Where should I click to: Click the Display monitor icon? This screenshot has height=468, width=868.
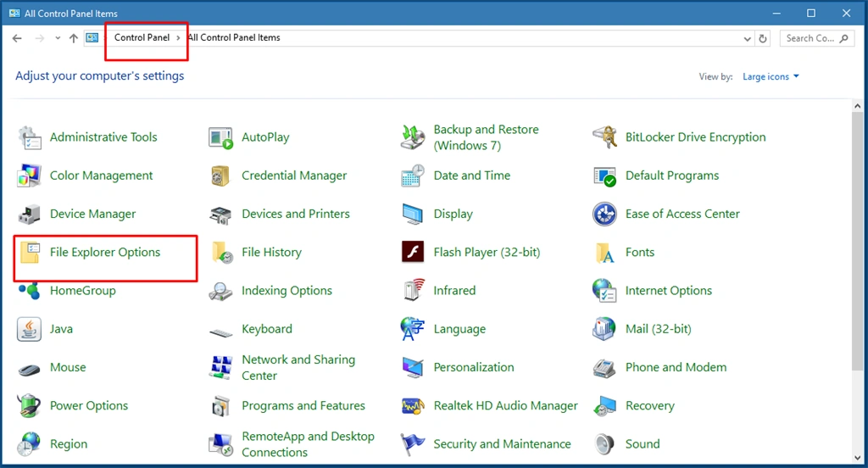tap(413, 214)
